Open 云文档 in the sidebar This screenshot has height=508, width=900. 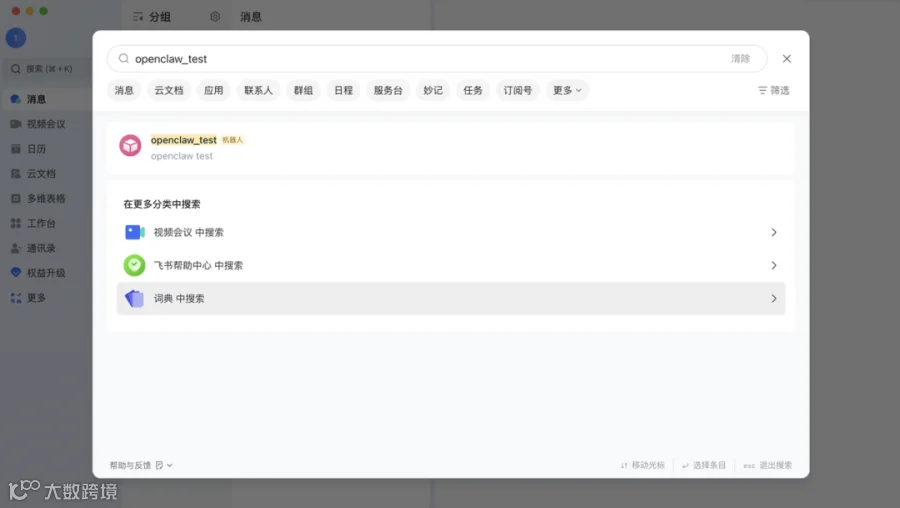point(46,173)
